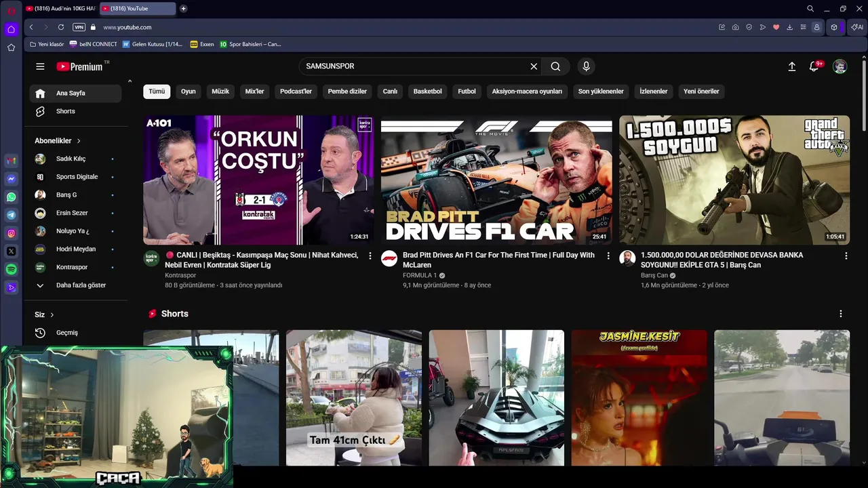Image resolution: width=868 pixels, height=488 pixels.
Task: Open Instagram in the sidebar
Action: [12, 233]
